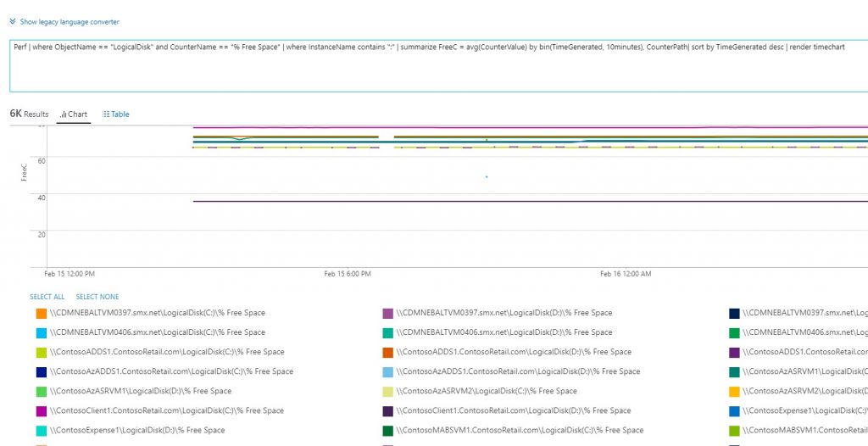868x446 pixels.
Task: Click the SELECT NONE link
Action: click(x=97, y=297)
